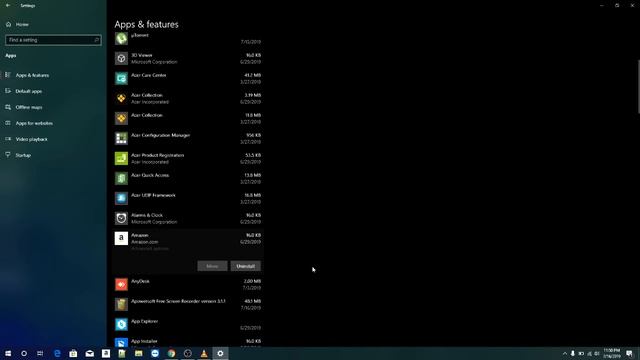Click the Move button for Amazon
Image resolution: width=640 pixels, height=360 pixels.
coord(212,266)
